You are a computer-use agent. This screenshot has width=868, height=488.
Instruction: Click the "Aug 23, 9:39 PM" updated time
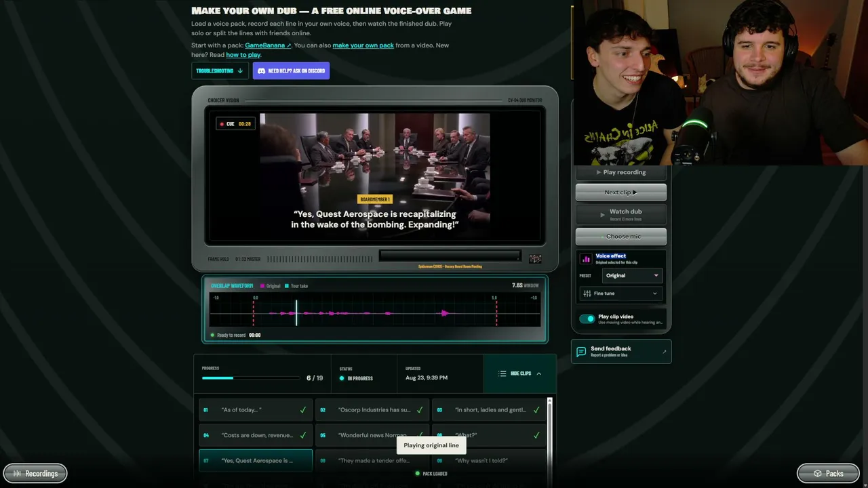427,378
